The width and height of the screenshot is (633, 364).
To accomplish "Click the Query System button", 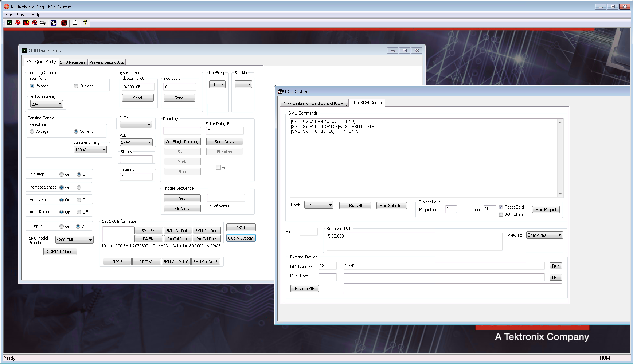I will (241, 238).
